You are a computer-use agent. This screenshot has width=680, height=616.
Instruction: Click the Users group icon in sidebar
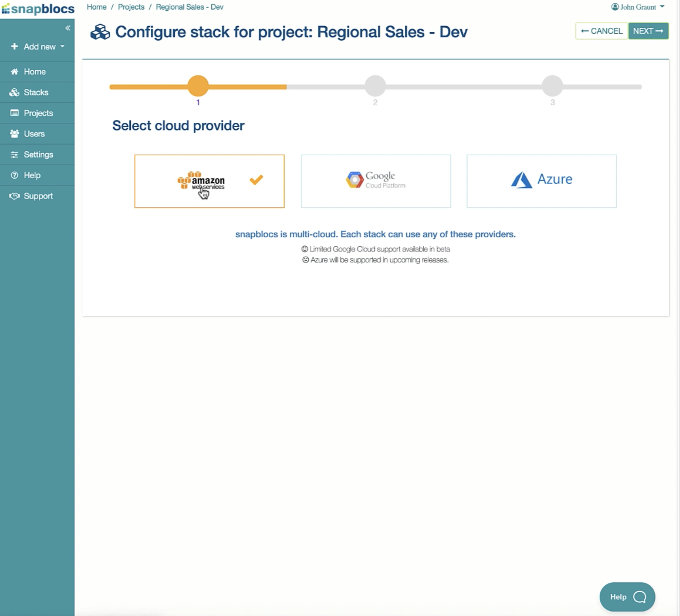pos(14,134)
